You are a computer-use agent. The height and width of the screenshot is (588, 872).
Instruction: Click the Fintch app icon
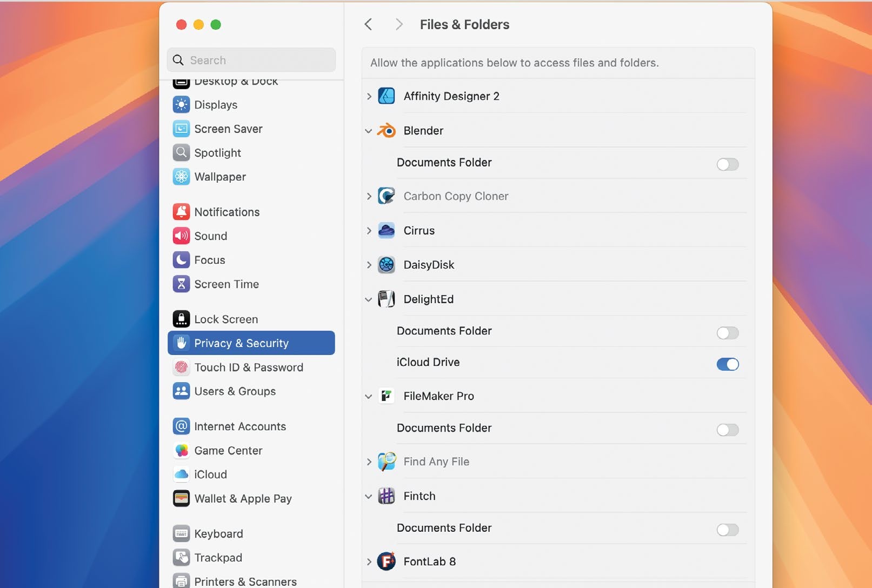tap(386, 496)
